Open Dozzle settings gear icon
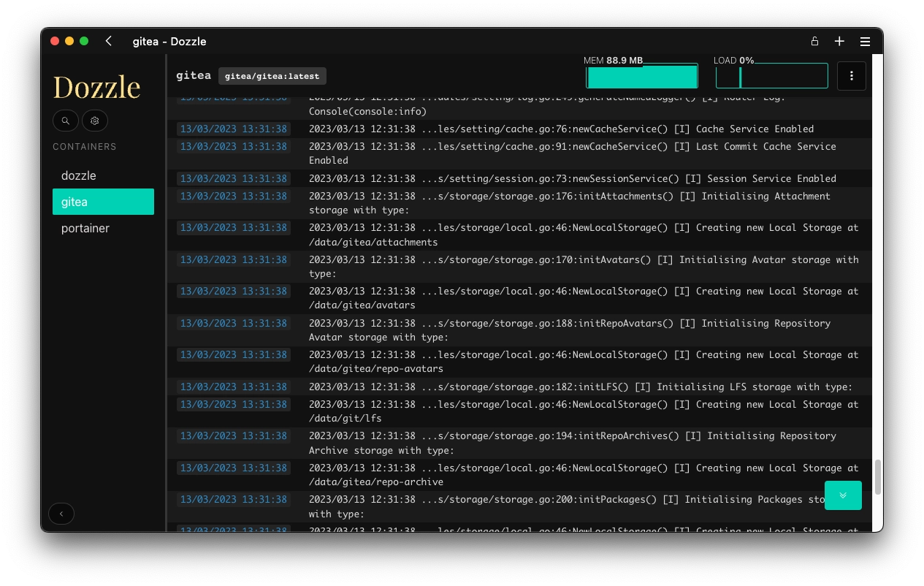 coord(95,121)
